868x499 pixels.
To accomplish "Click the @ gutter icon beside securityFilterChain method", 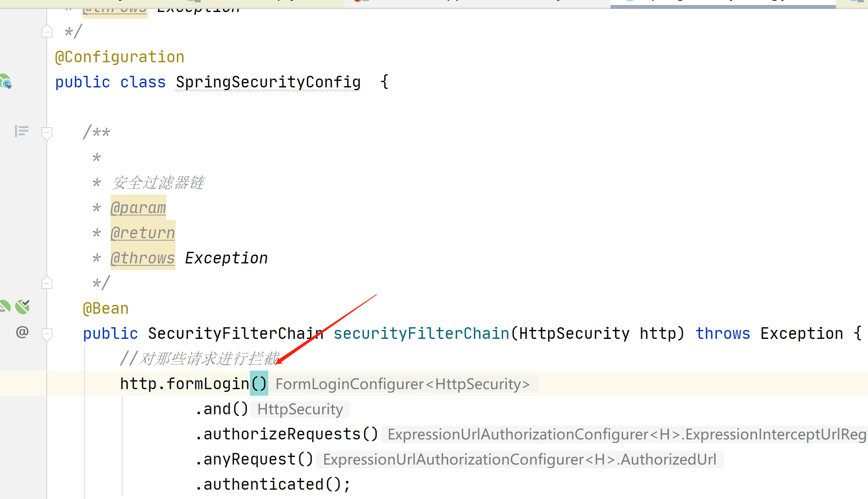I will click(x=22, y=332).
